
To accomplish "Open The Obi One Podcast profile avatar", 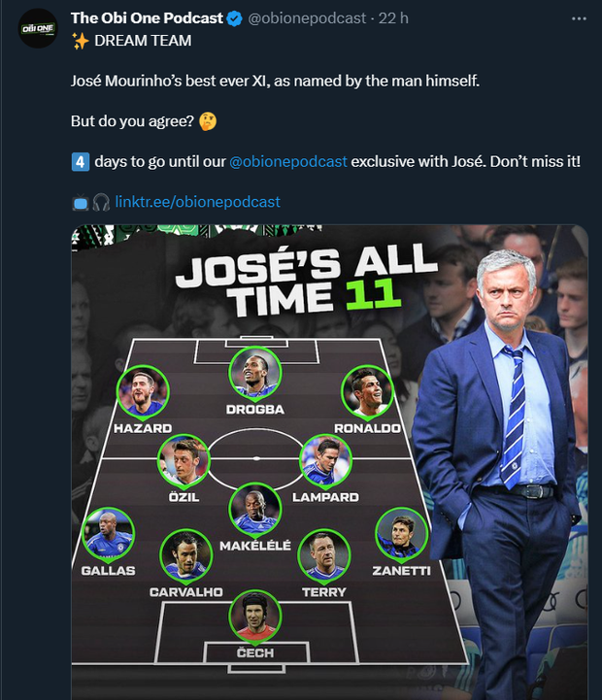I will 38,28.
